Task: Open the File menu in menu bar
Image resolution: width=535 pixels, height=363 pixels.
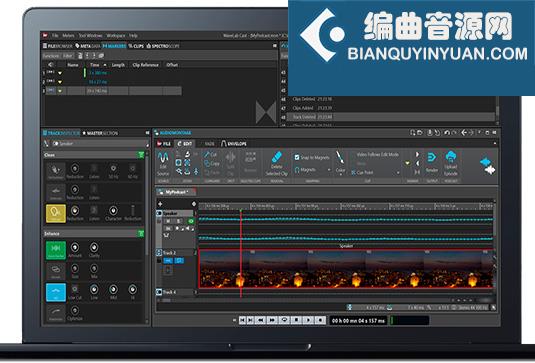Action: pos(55,35)
